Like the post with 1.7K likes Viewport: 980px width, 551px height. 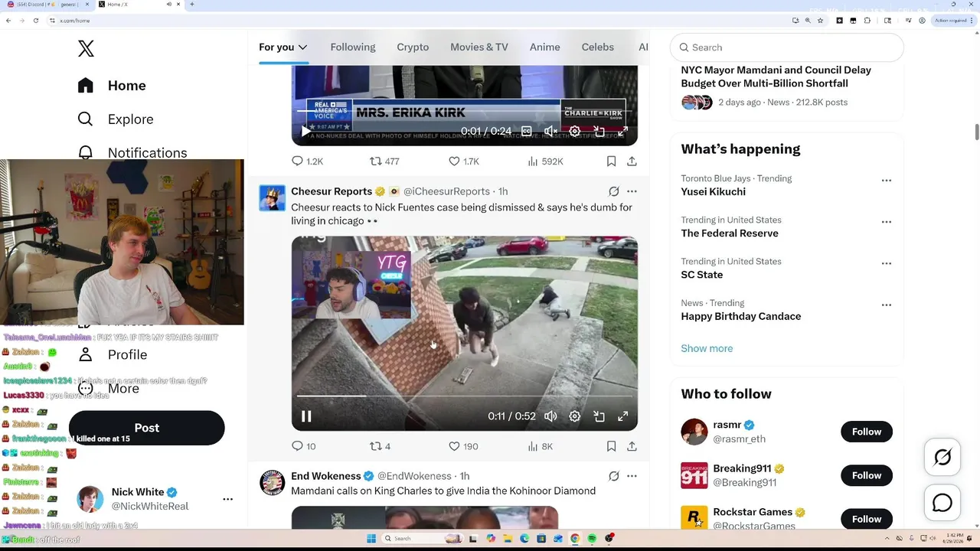pyautogui.click(x=463, y=161)
